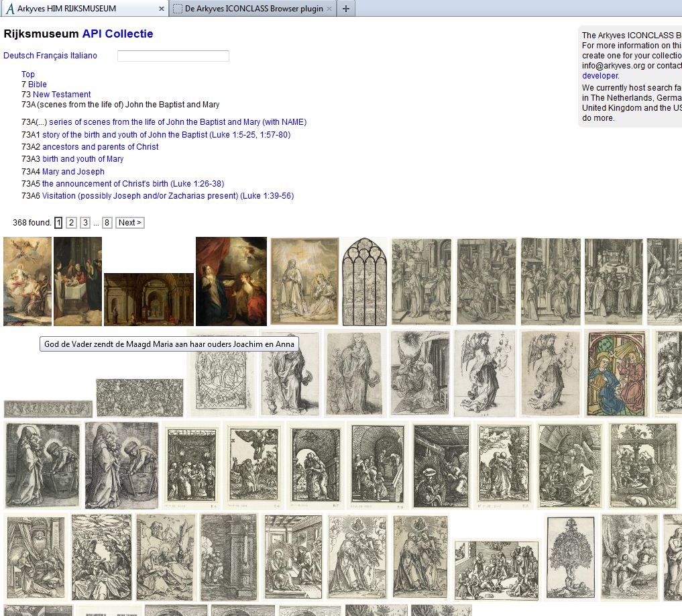The height and width of the screenshot is (616, 682).
Task: Open the developer link in info panel
Action: (600, 76)
